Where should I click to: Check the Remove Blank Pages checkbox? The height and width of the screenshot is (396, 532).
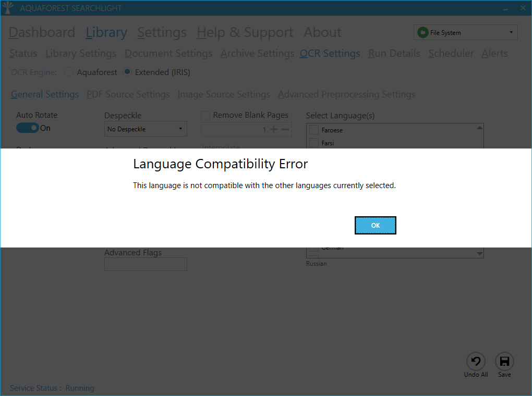pos(205,115)
